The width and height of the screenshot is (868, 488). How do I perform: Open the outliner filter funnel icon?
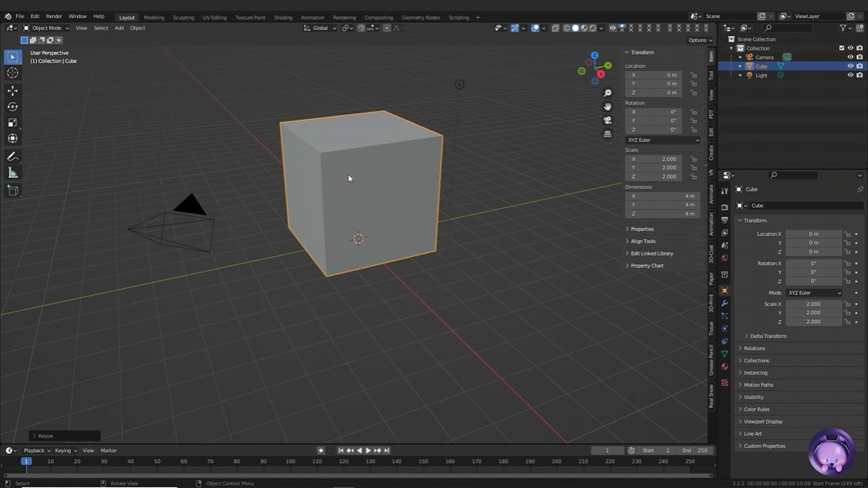click(x=843, y=28)
